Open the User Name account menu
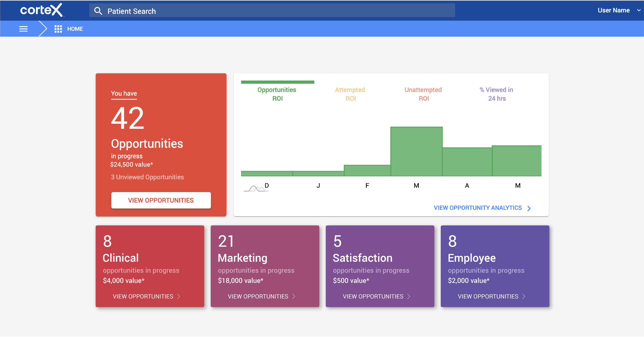644x337 pixels. click(x=613, y=10)
